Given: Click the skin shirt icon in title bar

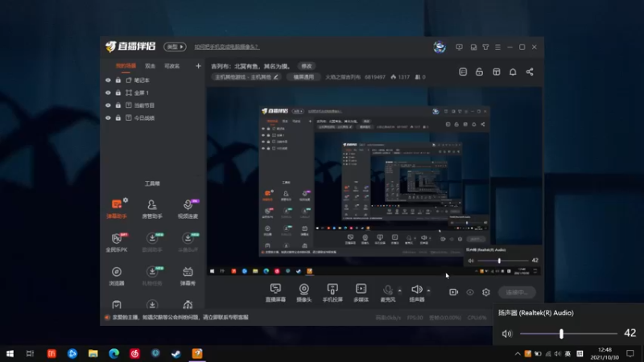Looking at the screenshot, I should [x=486, y=47].
